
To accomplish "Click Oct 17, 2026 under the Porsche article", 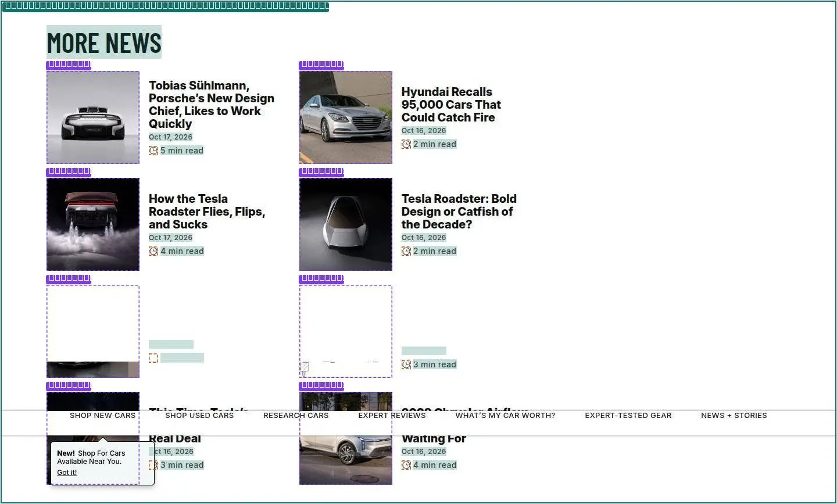I will click(x=170, y=137).
